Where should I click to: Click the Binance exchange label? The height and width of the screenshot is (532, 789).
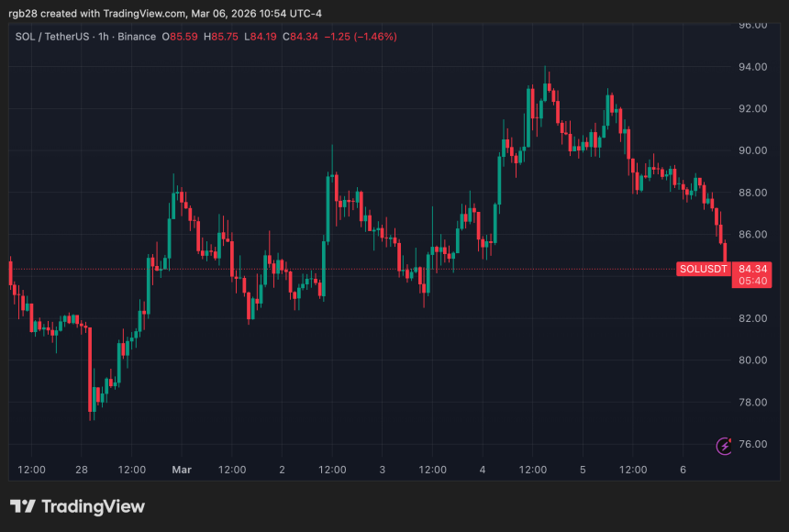[x=136, y=37]
